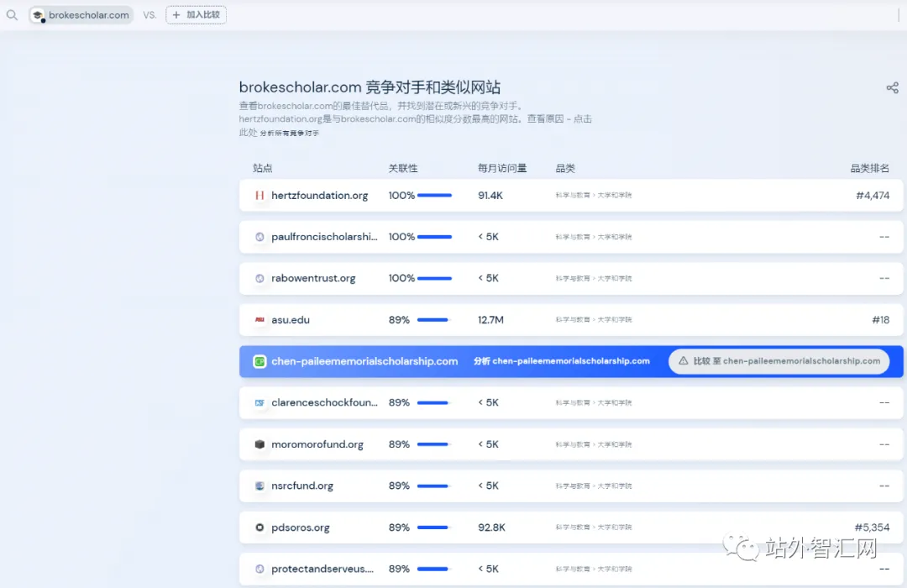Click the 每月访问量 column header
The width and height of the screenshot is (907, 588).
tap(502, 168)
